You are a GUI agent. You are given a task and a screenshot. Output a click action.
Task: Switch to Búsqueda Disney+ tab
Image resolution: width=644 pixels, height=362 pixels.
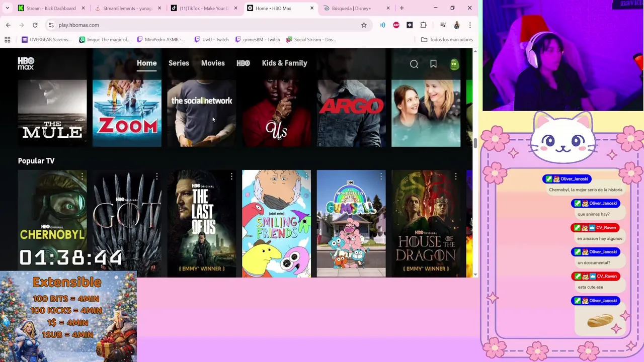356,8
